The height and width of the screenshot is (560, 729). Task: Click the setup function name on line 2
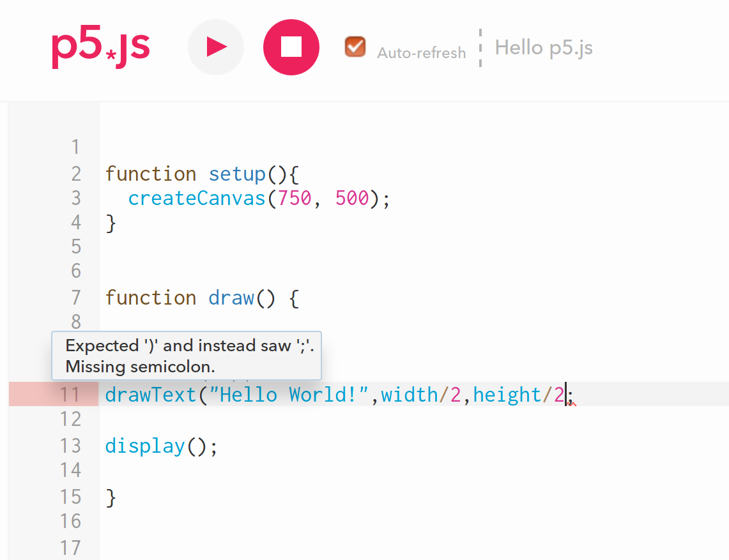coord(237,174)
